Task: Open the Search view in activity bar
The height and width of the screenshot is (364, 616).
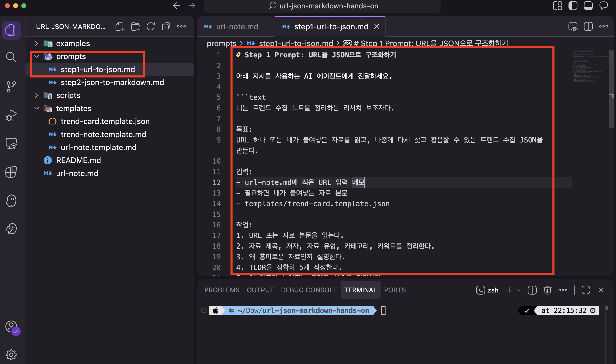Action: tap(11, 57)
